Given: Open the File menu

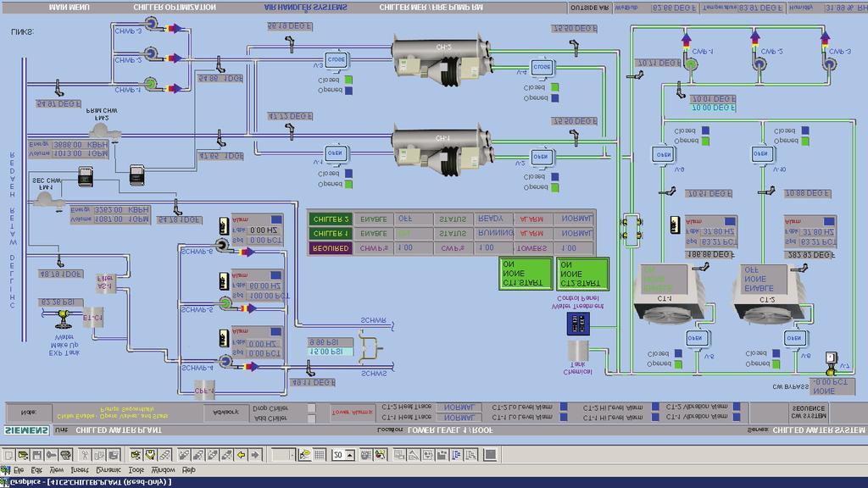Looking at the screenshot, I should 19,469.
